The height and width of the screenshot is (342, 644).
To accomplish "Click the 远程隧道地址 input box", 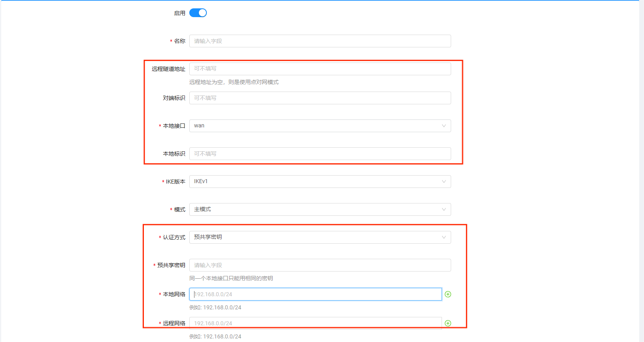I will coord(320,69).
